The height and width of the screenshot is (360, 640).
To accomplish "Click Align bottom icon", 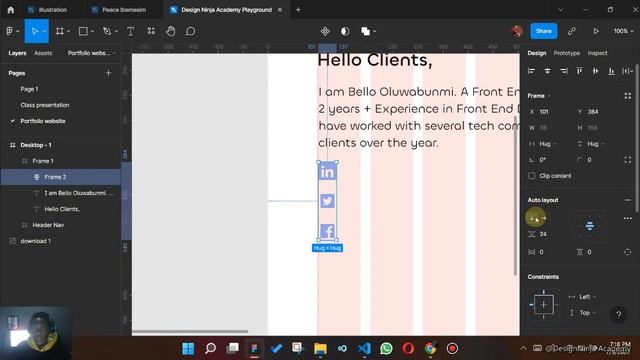I will [x=611, y=71].
